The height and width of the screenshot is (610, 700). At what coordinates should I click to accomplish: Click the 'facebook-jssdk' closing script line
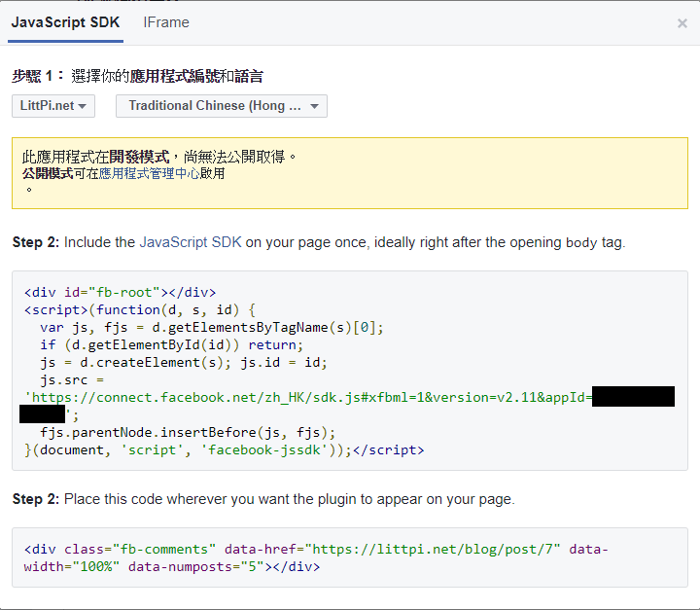225,449
